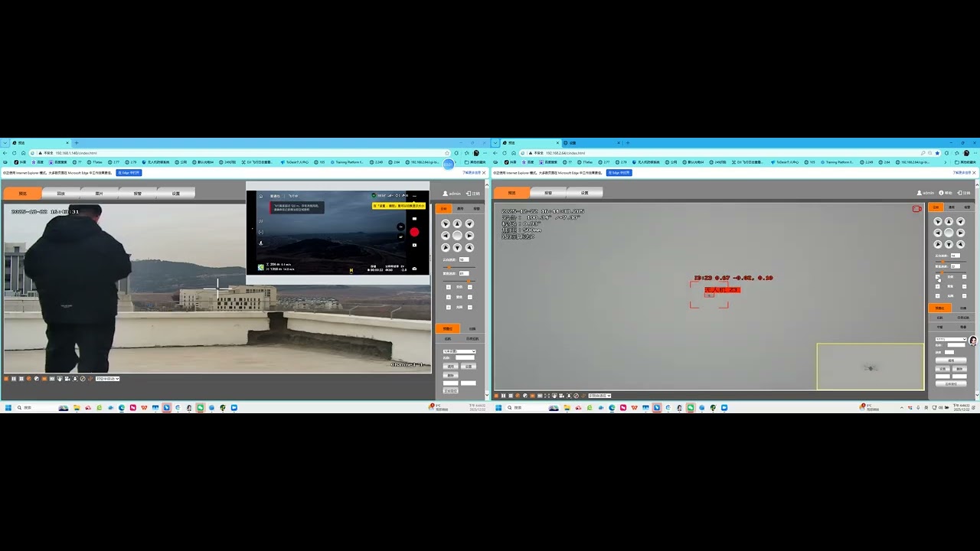This screenshot has height=551, width=980.
Task: Open 设置 tab in 192.168.2.64 window
Action: pos(584,193)
